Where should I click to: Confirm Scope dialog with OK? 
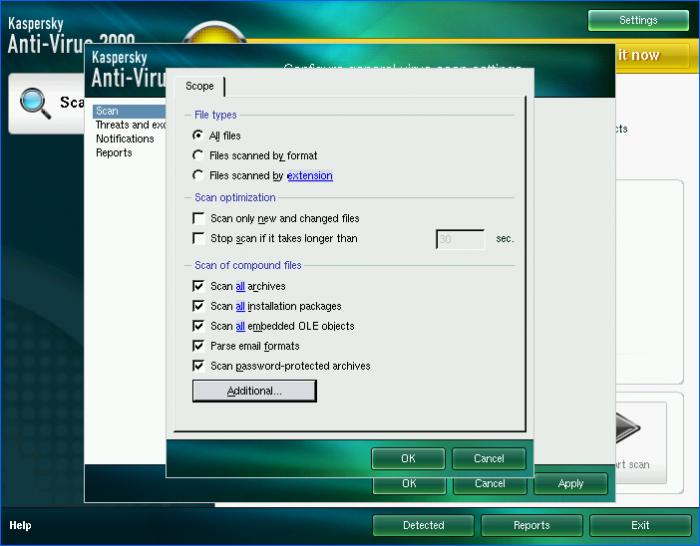pyautogui.click(x=408, y=458)
